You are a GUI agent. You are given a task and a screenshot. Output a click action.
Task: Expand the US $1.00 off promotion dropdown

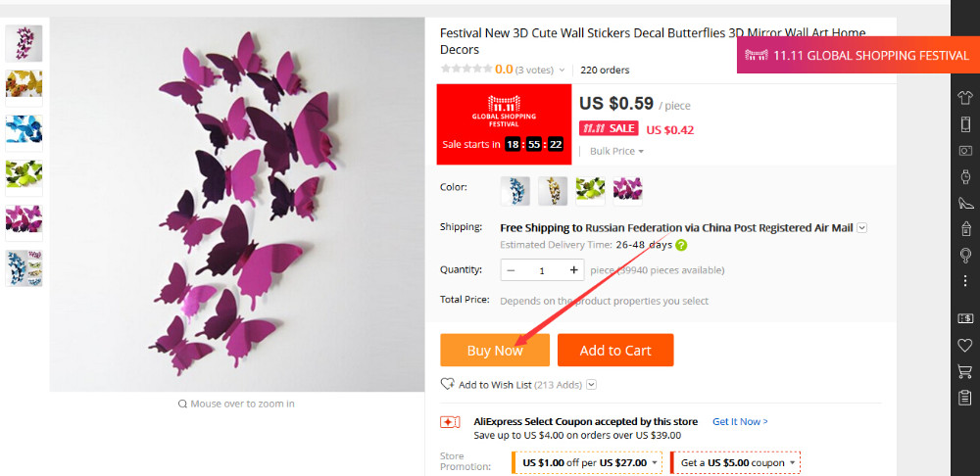[655, 462]
